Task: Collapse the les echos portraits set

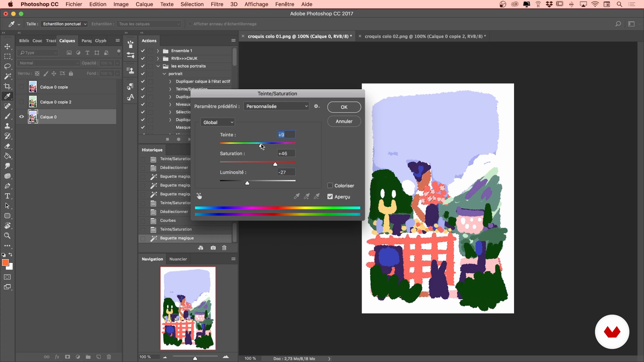Action: point(158,66)
